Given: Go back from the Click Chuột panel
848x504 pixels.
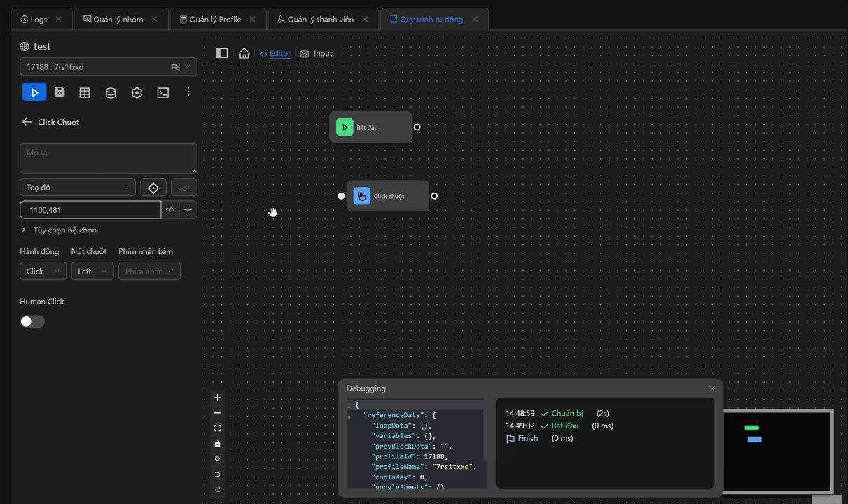Looking at the screenshot, I should [x=27, y=122].
